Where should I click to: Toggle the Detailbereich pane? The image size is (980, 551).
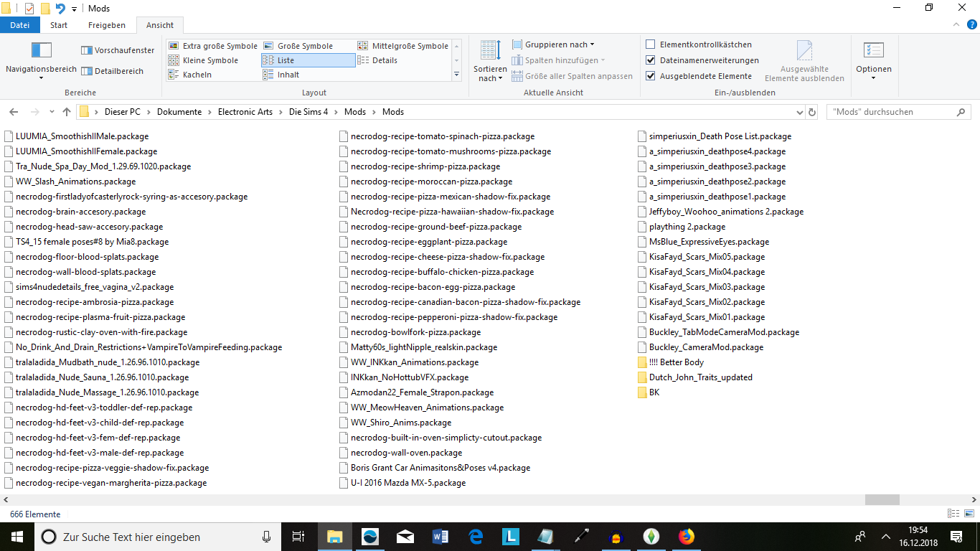(113, 71)
